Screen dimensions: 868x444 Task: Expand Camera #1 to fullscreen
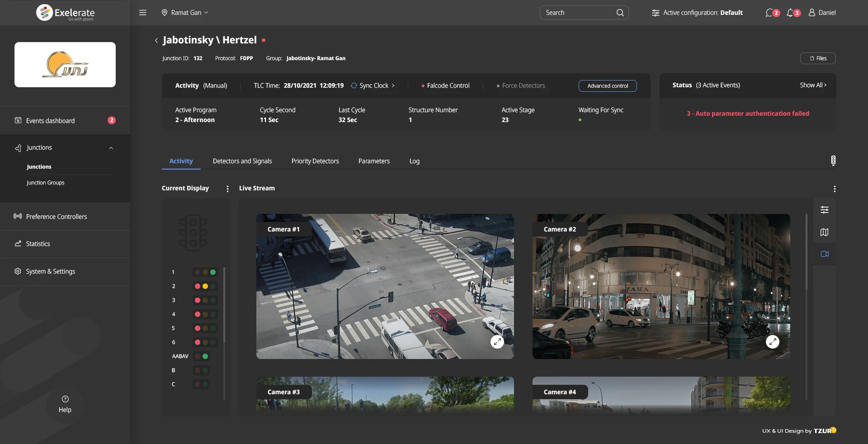(x=497, y=342)
